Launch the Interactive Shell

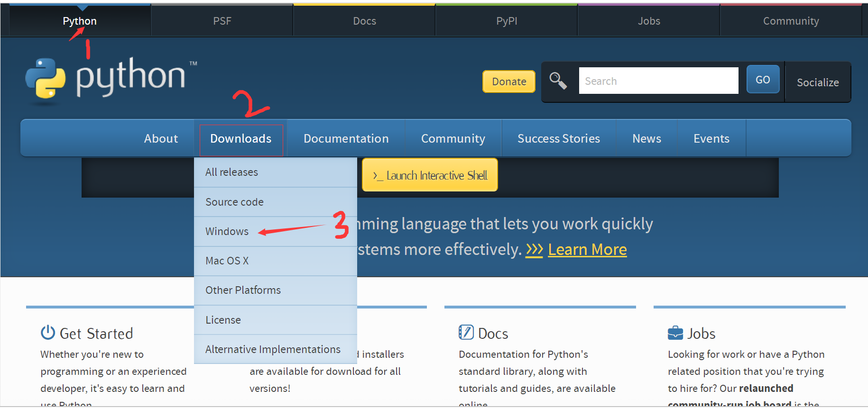tap(430, 175)
